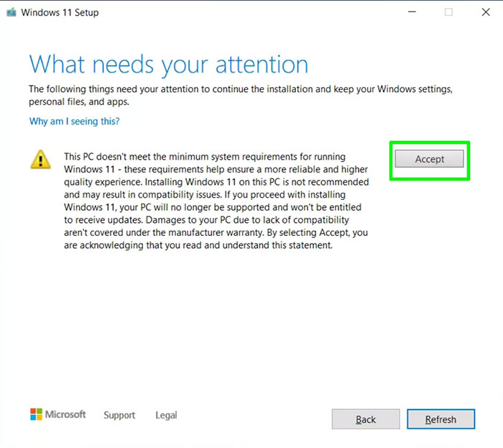Click the "Windows 11 Setup" title text
Viewport: 503px width, 448px height.
(60, 12)
